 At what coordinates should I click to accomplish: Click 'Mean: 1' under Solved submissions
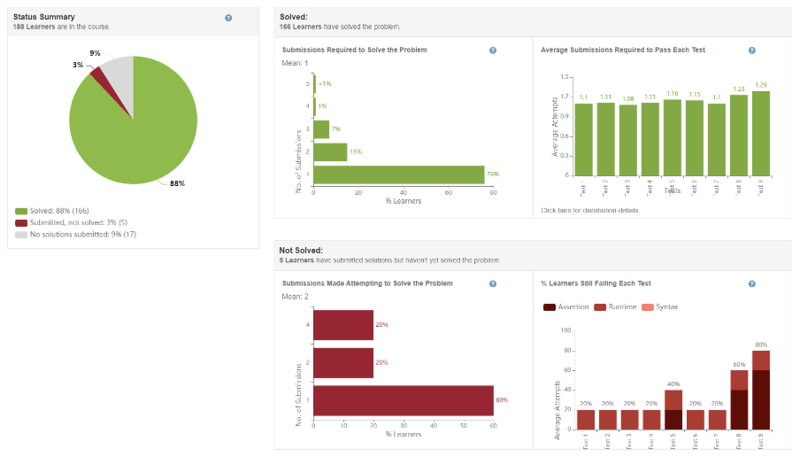(295, 63)
